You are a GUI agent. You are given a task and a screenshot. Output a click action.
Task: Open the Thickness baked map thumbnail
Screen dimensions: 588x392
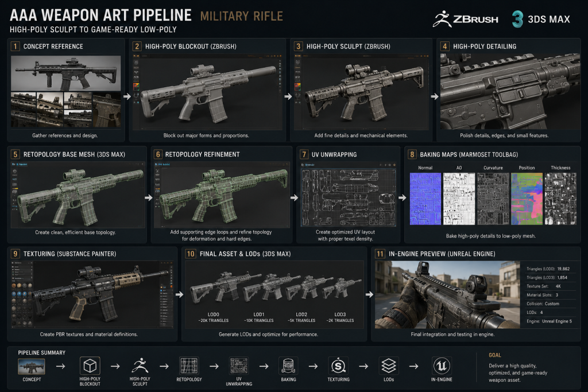coord(560,199)
